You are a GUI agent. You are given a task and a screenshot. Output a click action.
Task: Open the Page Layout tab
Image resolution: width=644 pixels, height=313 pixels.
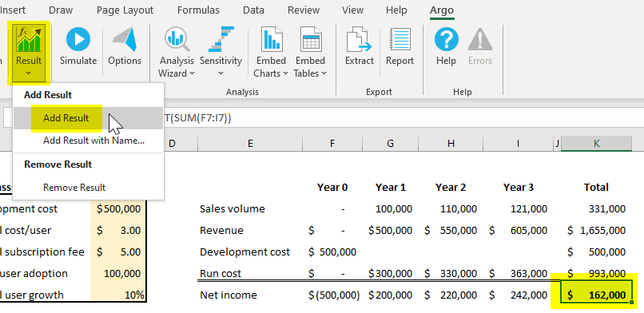(x=125, y=10)
